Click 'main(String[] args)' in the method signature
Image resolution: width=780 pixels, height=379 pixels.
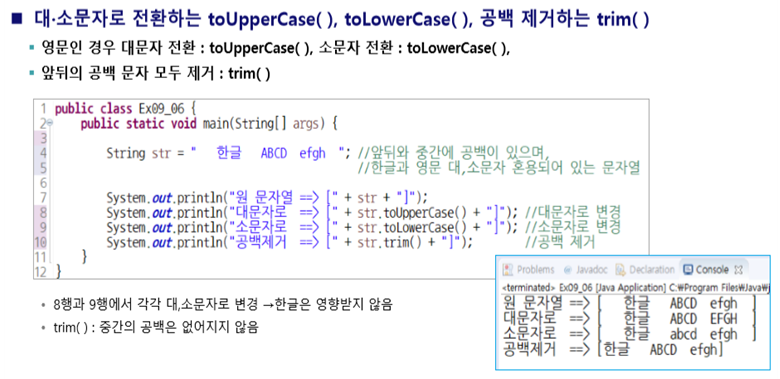pyautogui.click(x=264, y=123)
